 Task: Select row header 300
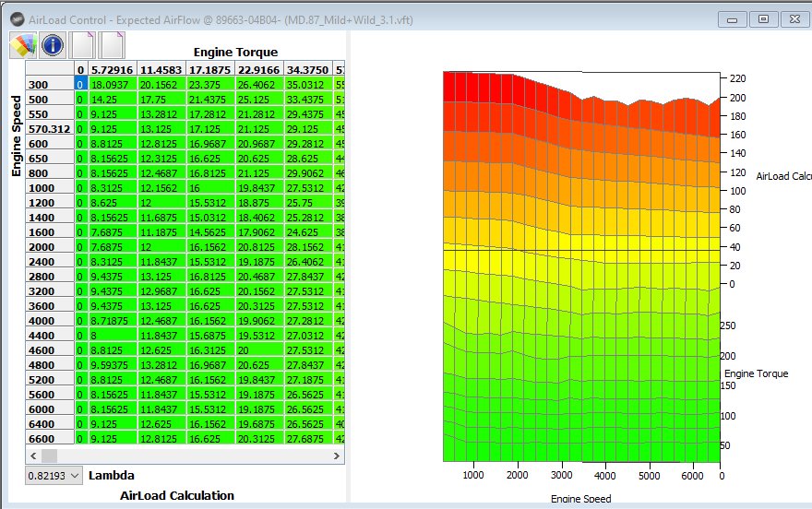click(x=50, y=84)
